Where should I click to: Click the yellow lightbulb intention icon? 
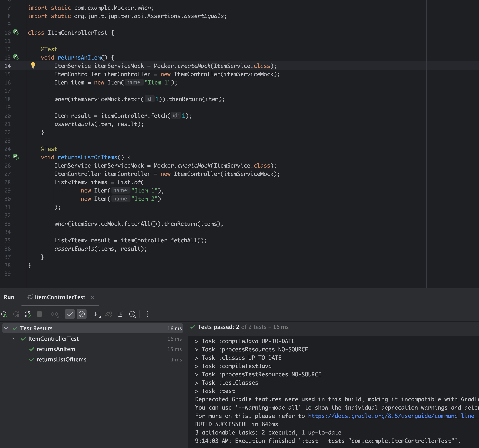pyautogui.click(x=33, y=65)
